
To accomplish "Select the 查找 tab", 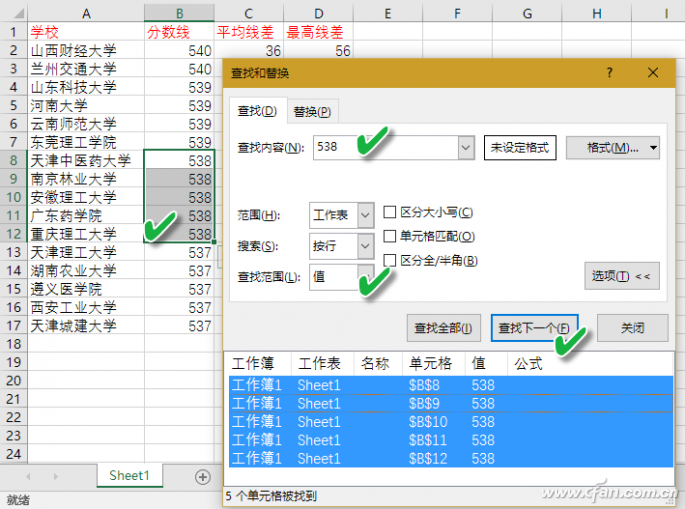I will [256, 110].
